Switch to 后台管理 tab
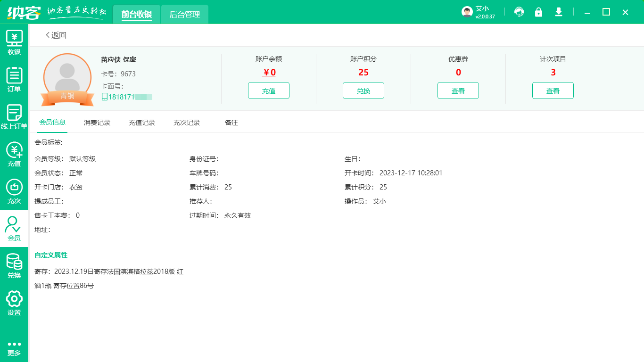The image size is (644, 362). pos(184,14)
